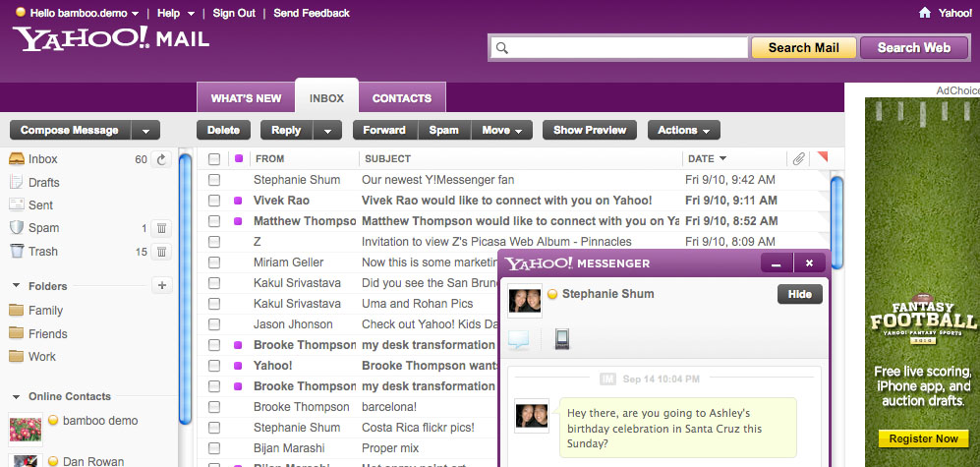The height and width of the screenshot is (467, 980).
Task: Click the chat bubble icon in Messenger
Action: click(519, 340)
